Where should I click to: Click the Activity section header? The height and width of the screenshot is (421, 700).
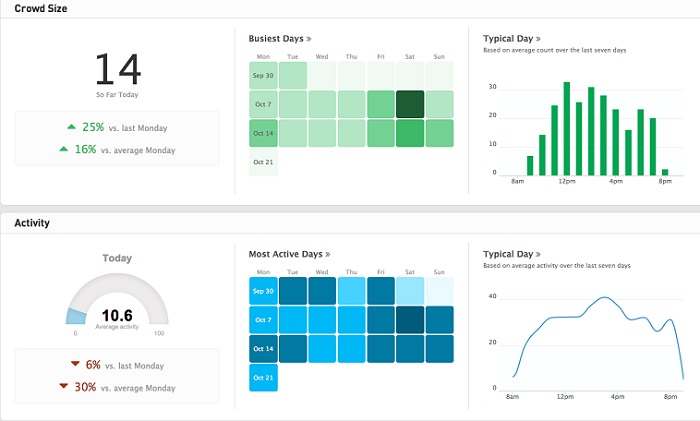32,223
